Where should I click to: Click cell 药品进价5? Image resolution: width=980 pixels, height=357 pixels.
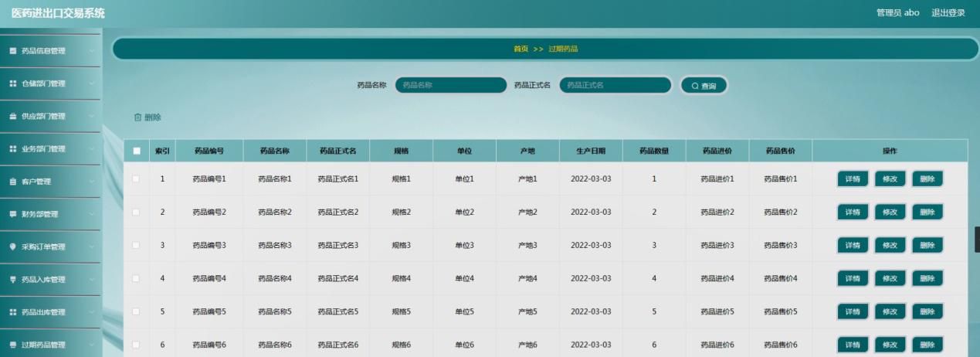pos(717,311)
